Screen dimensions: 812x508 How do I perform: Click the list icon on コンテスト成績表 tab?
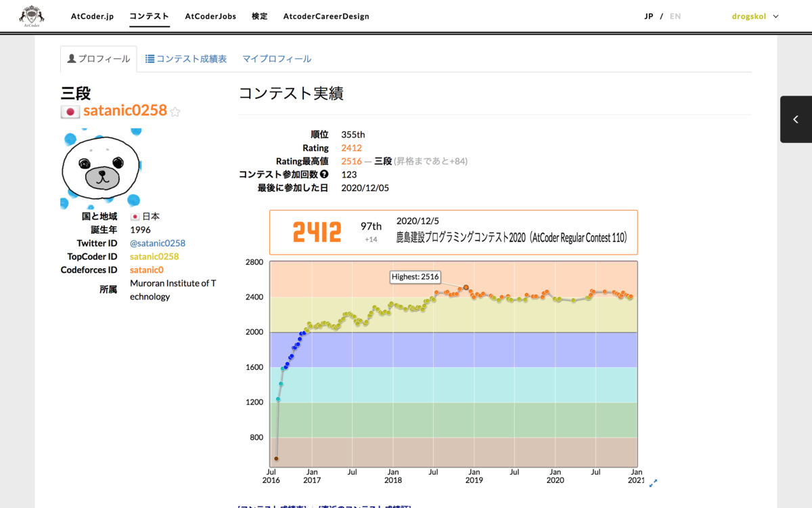click(x=150, y=59)
